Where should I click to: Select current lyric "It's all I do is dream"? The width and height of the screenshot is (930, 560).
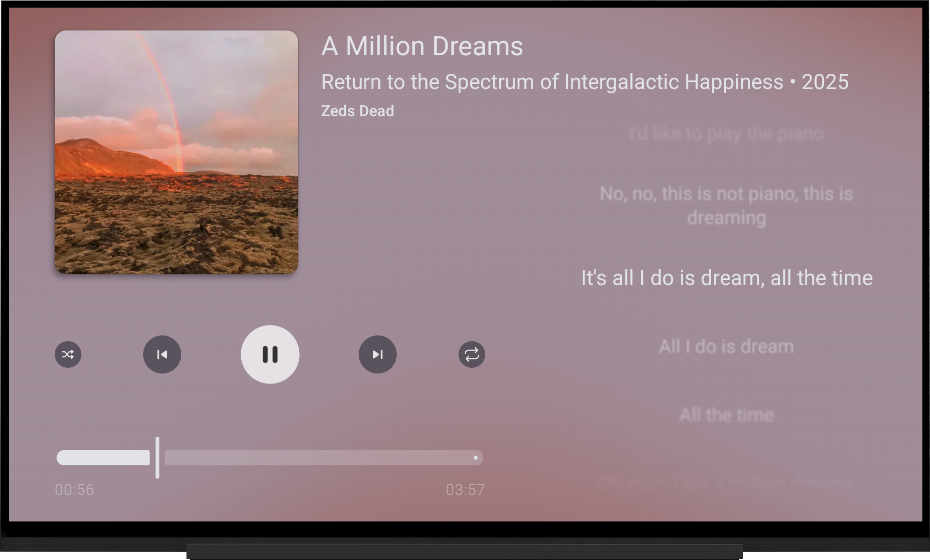727,278
